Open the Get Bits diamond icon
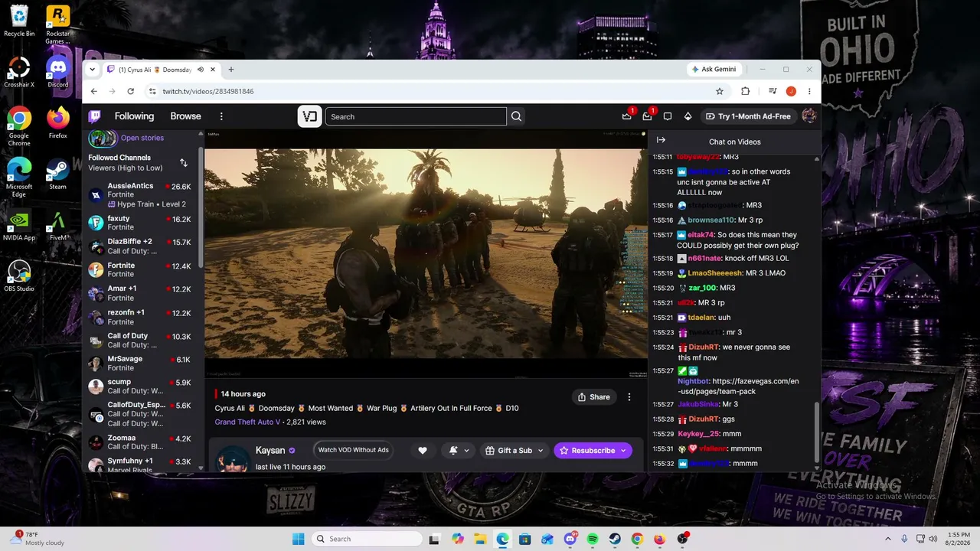980x551 pixels. [688, 116]
